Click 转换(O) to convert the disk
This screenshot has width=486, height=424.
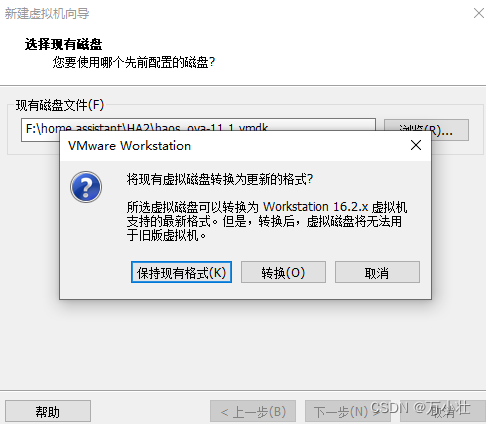coord(283,272)
